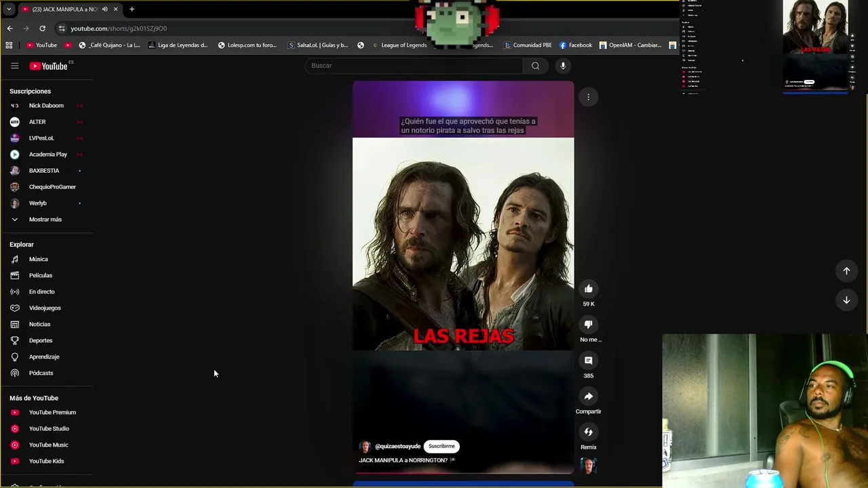Like the Short with the thumbs-up icon
Image resolution: width=868 pixels, height=488 pixels.
click(589, 289)
